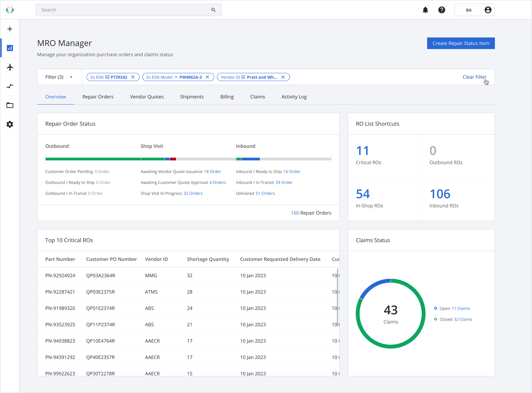Select row PN-91989320
Image resolution: width=532 pixels, height=393 pixels.
(x=188, y=308)
